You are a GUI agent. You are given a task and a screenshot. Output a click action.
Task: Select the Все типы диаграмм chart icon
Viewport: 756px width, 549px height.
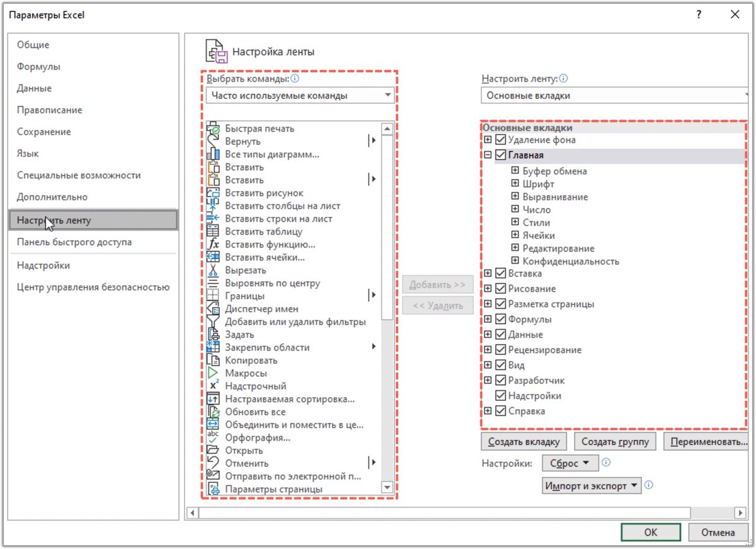[x=213, y=154]
